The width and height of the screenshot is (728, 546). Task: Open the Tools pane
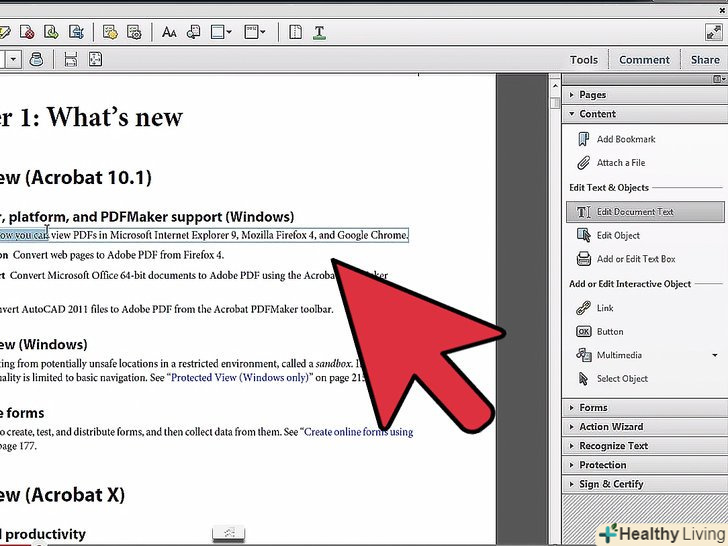584,60
